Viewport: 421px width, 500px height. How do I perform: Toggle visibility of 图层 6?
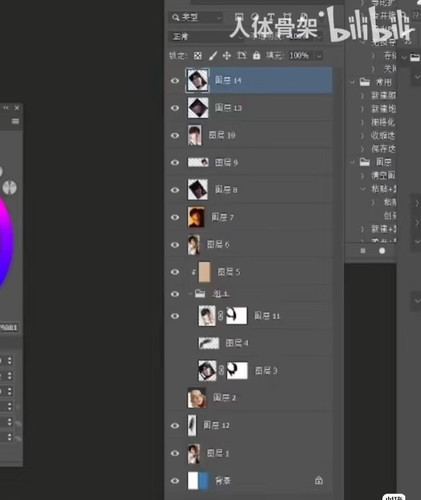click(x=175, y=245)
